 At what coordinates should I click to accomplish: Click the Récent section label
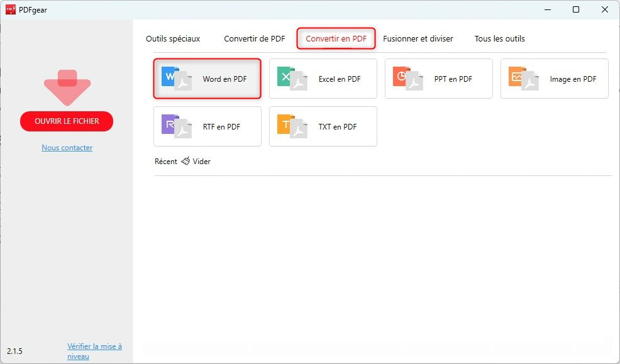point(165,161)
